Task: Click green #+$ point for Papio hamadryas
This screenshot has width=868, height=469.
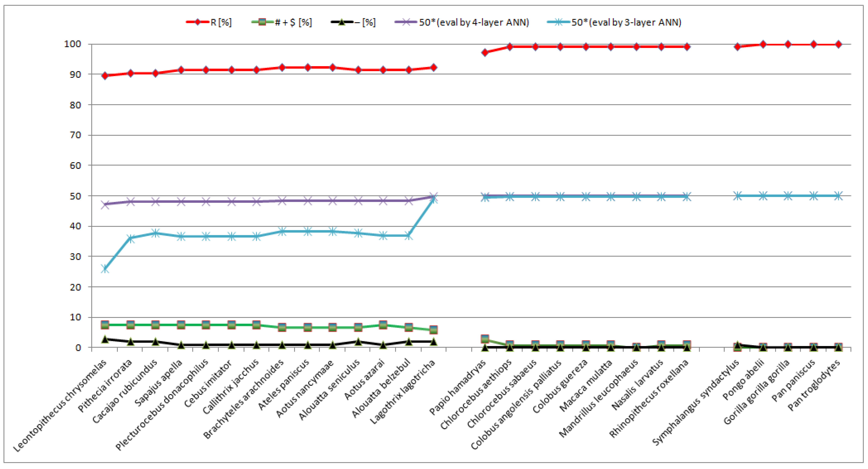Action: coord(485,339)
